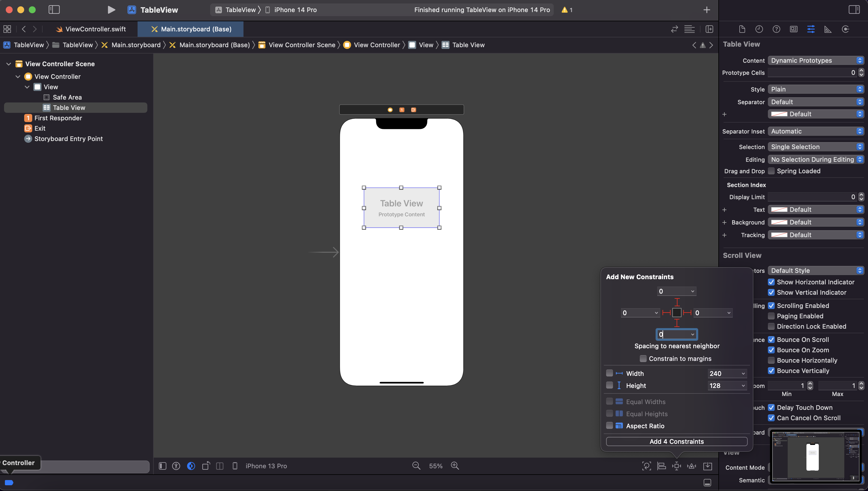The image size is (868, 491).
Task: Open the Background color Default swatch
Action: [779, 222]
